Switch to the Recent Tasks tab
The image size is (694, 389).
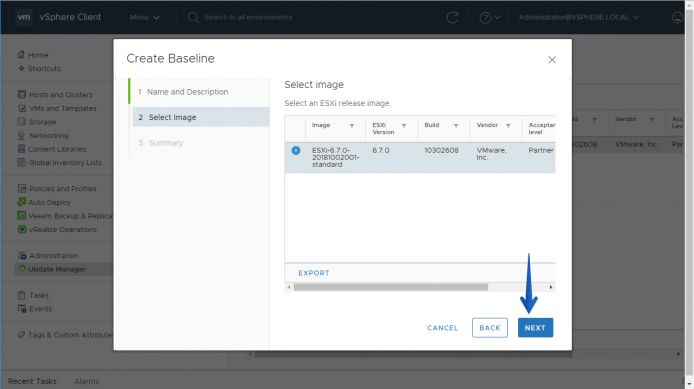32,381
